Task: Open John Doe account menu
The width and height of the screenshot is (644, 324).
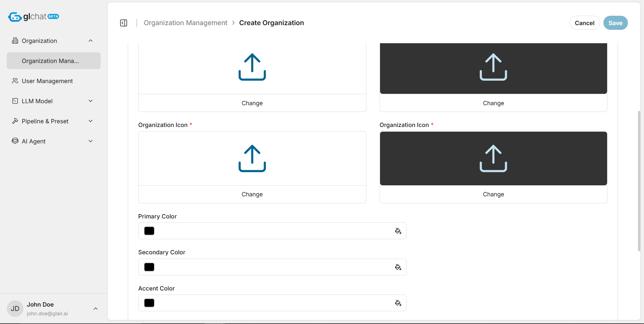Action: [x=95, y=309]
